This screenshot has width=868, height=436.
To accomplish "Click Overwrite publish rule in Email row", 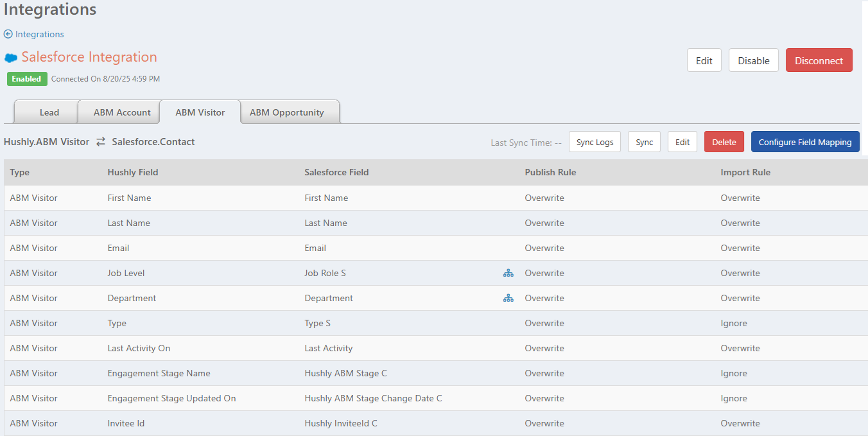I will coord(544,248).
